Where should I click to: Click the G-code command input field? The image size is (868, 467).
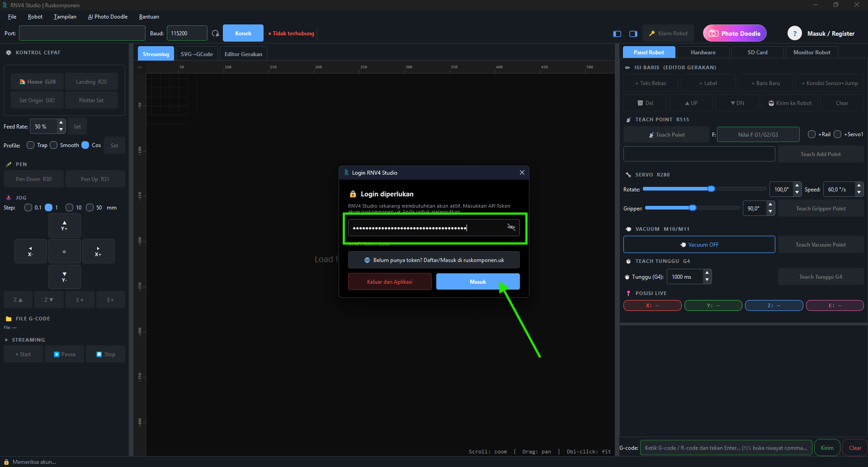pos(726,448)
